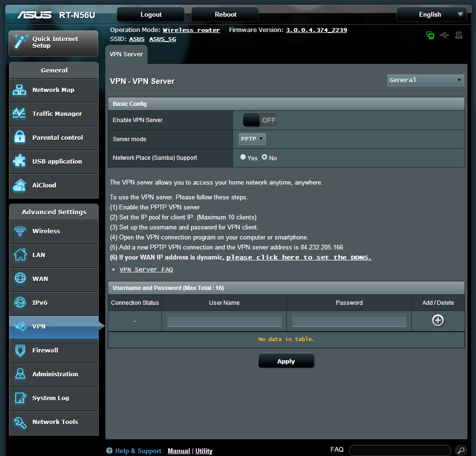Click the green network clients status icon
The image size is (476, 456).
click(x=430, y=36)
